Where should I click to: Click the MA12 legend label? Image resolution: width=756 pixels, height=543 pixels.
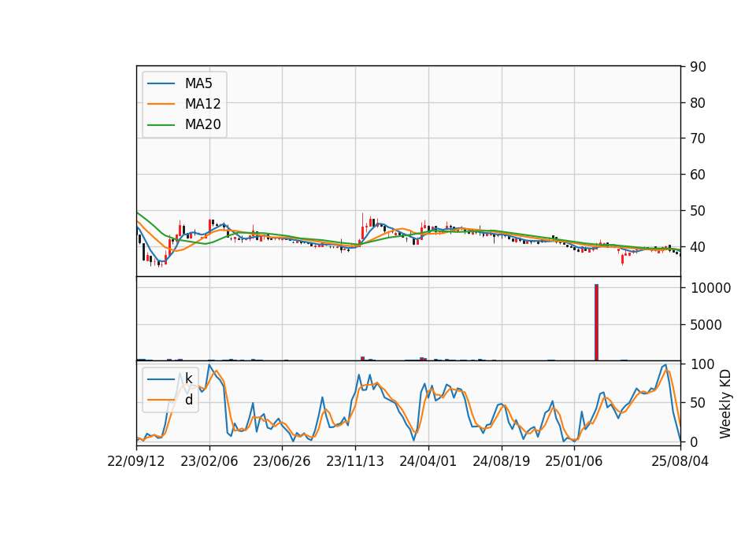202,104
